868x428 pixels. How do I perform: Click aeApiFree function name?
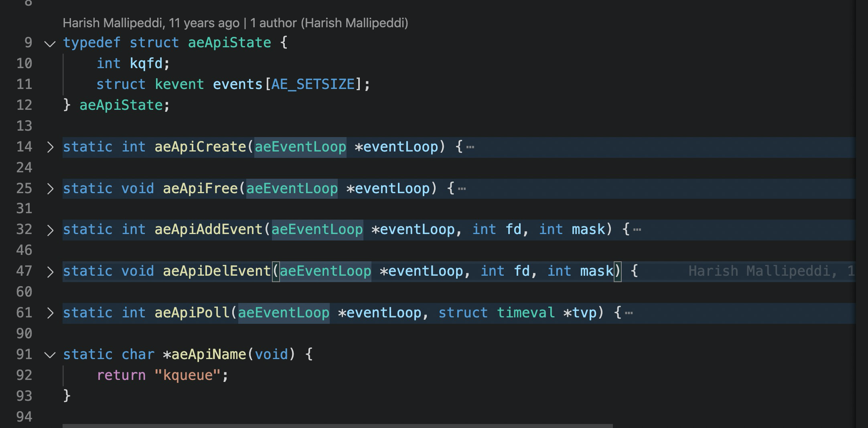click(x=200, y=188)
